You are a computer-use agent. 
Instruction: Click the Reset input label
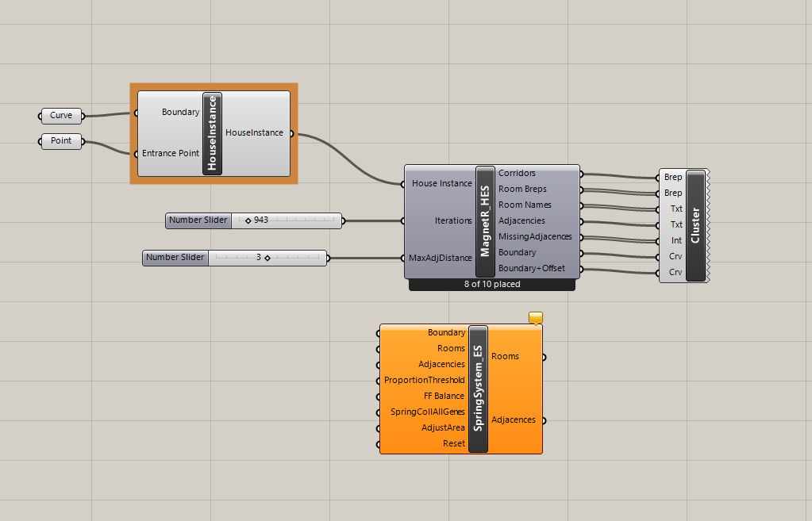click(454, 443)
